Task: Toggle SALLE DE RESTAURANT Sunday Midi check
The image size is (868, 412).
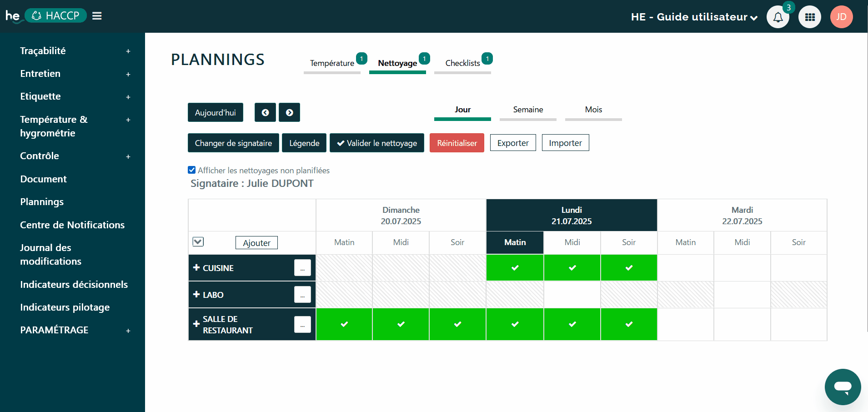Action: pos(401,324)
